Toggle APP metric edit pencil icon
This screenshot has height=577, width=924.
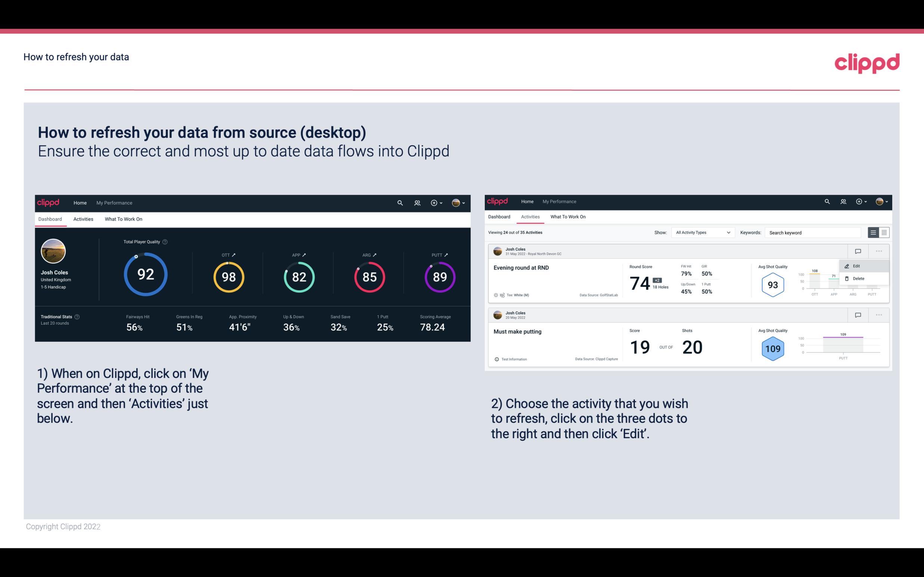306,255
